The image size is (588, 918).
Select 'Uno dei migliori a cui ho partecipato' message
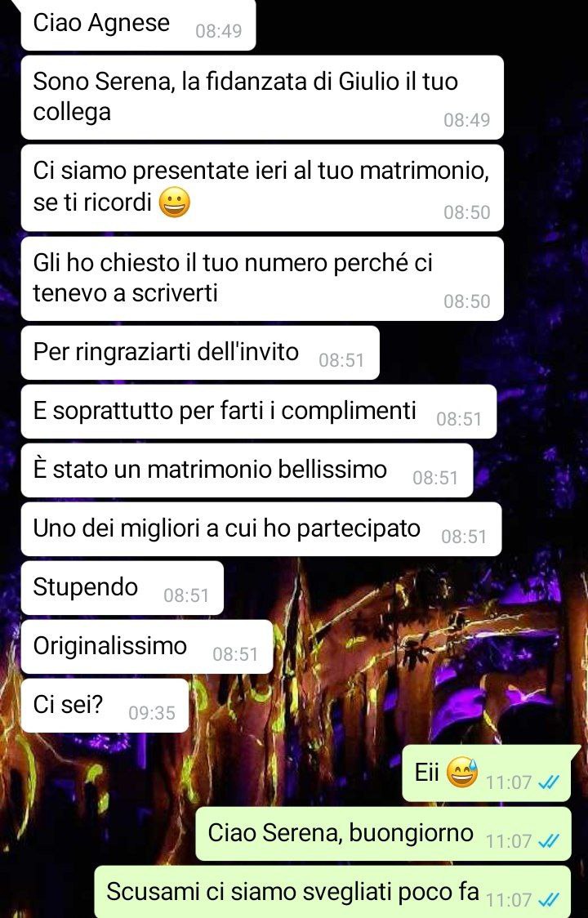tap(261, 529)
